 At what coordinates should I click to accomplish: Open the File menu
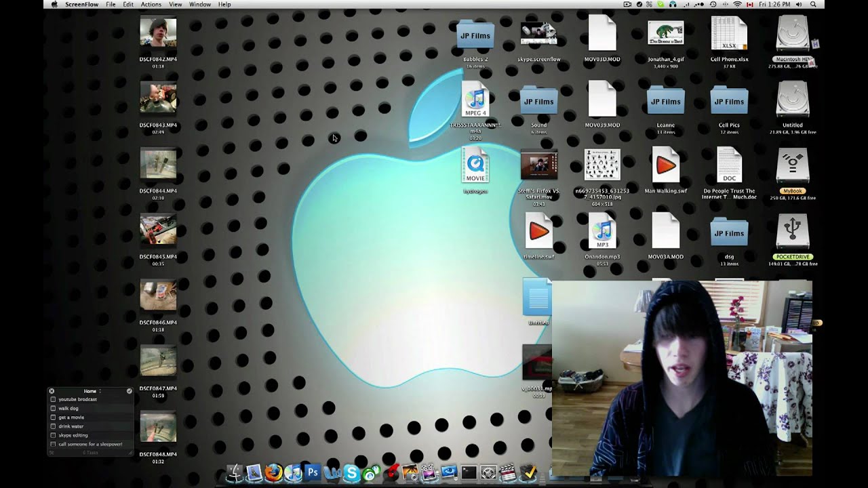[x=111, y=4]
